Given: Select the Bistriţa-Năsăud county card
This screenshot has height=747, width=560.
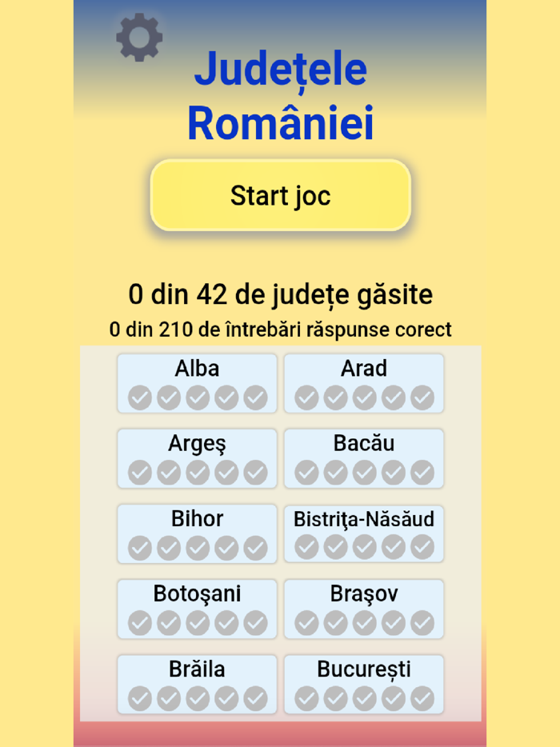Looking at the screenshot, I should [363, 533].
